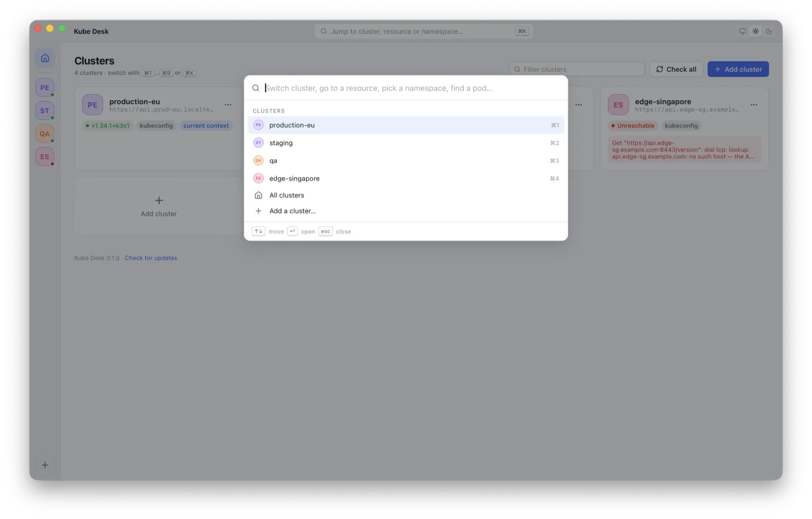Select dark theme moon icon
Viewport: 812px width, 519px height.
[x=769, y=31]
